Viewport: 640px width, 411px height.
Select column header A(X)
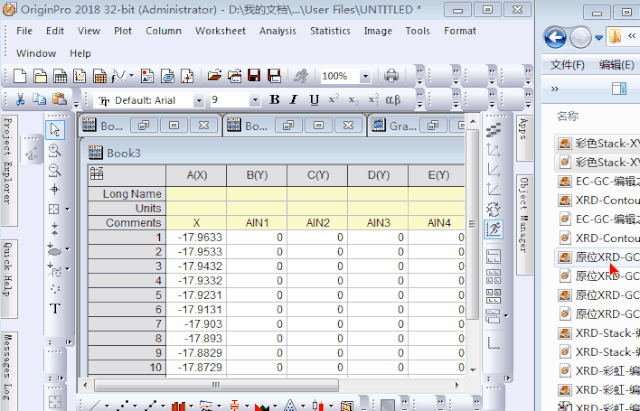[196, 175]
